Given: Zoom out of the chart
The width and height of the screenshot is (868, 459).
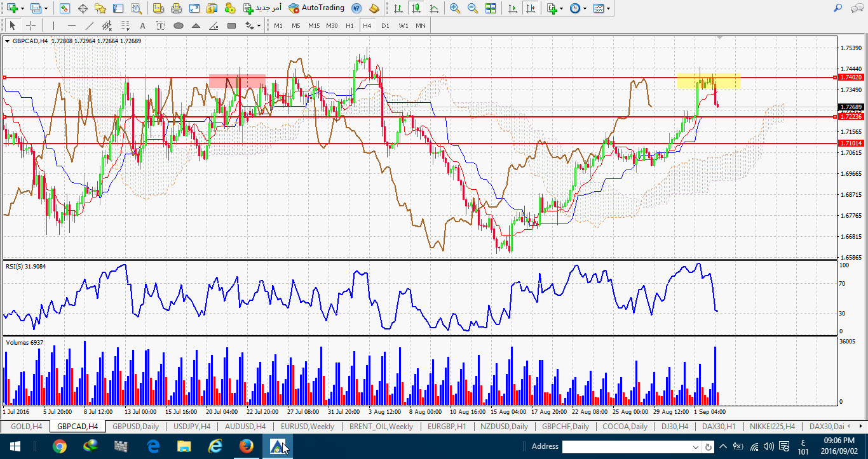Looking at the screenshot, I should pos(473,8).
